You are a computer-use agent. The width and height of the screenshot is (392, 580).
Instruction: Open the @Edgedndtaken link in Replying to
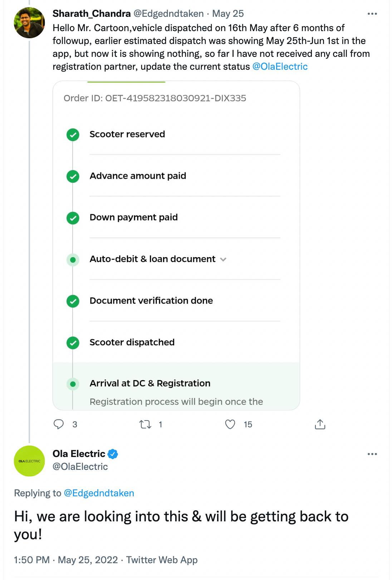pos(99,493)
